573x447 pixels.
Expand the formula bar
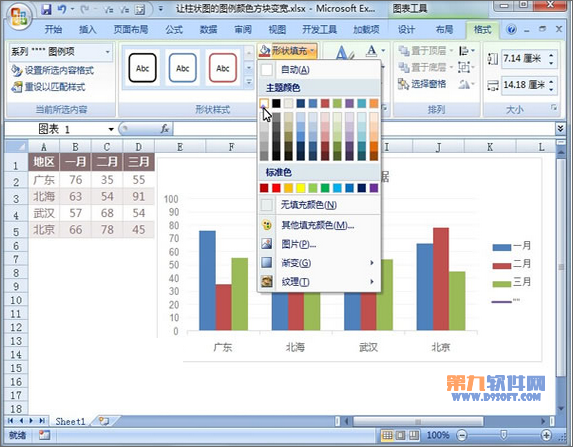[x=560, y=128]
